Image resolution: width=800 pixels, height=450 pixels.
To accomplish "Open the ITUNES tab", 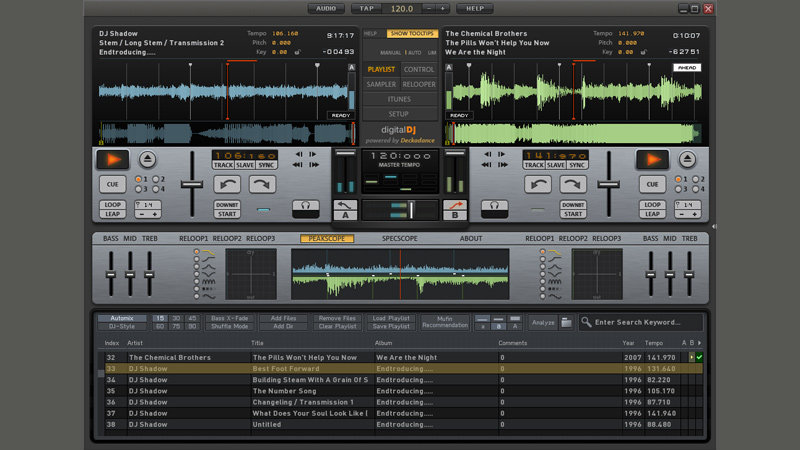I will pyautogui.click(x=399, y=99).
